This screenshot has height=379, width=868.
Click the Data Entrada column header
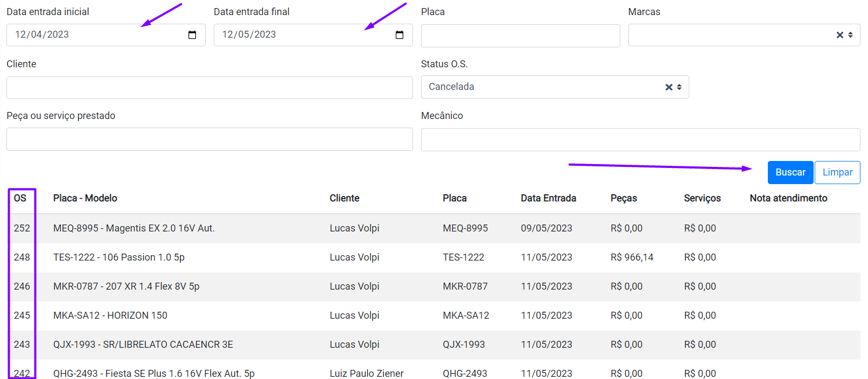(x=548, y=198)
